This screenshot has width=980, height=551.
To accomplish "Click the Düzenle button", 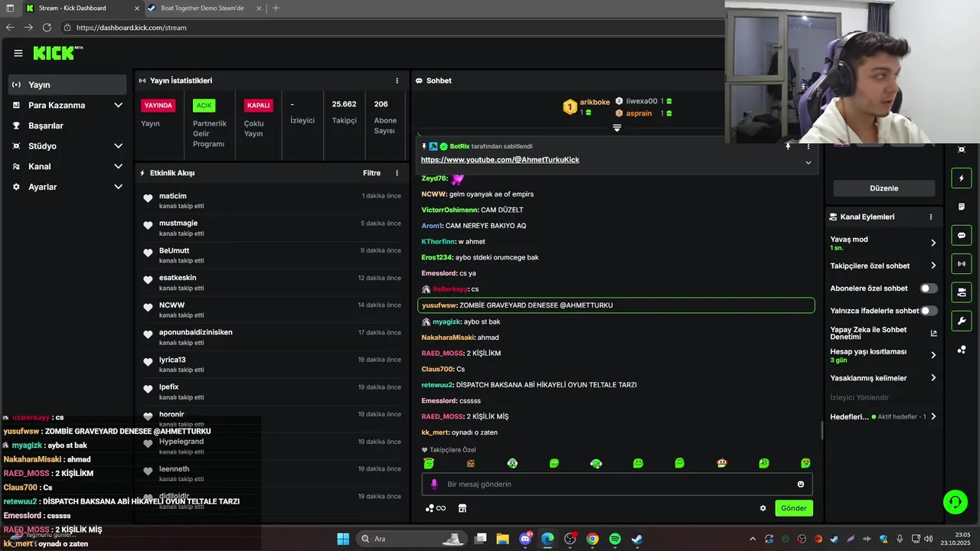I will 884,188.
